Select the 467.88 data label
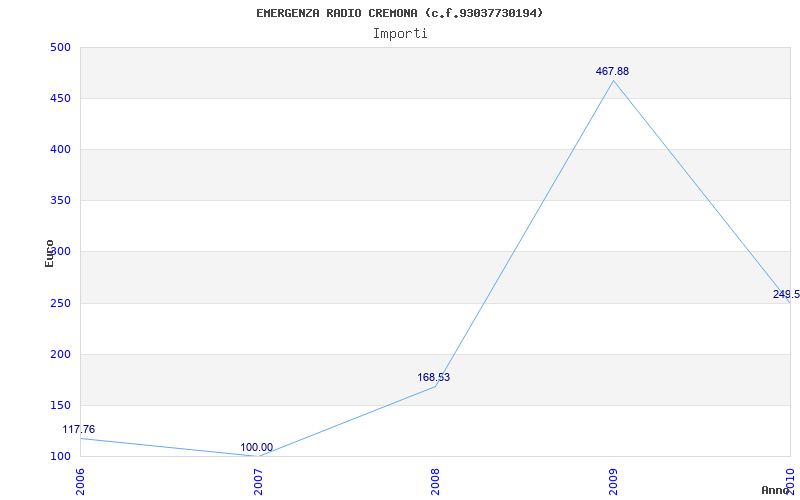The image size is (800, 500). tap(612, 71)
